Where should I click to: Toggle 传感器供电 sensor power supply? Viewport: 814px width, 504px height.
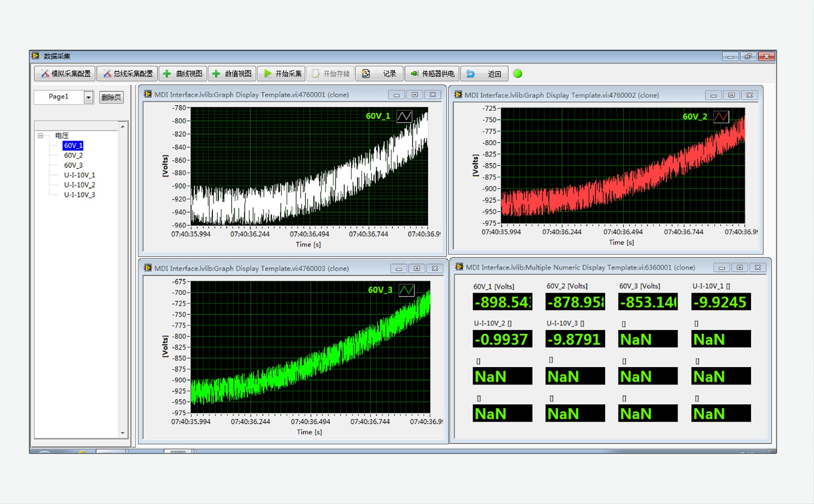pyautogui.click(x=432, y=74)
